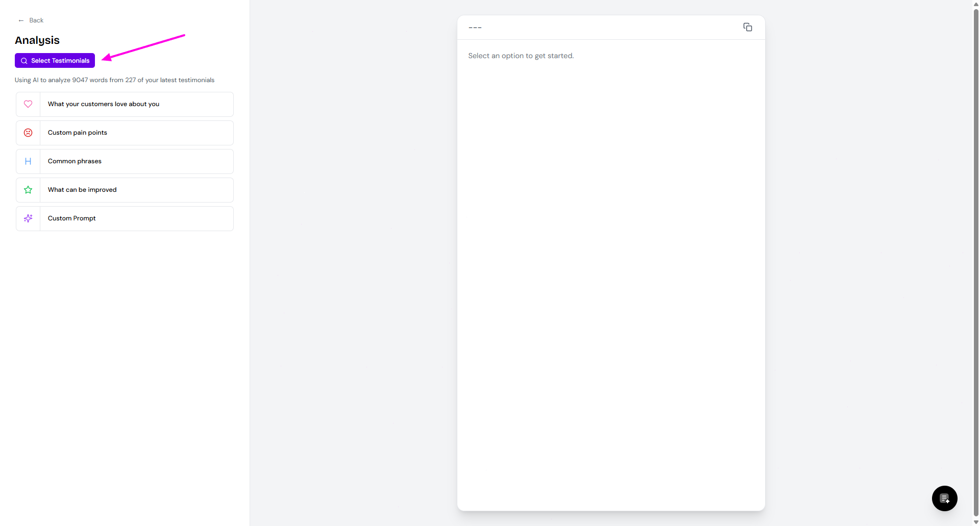
Task: Choose the "Custom Prompt" option
Action: click(72, 218)
